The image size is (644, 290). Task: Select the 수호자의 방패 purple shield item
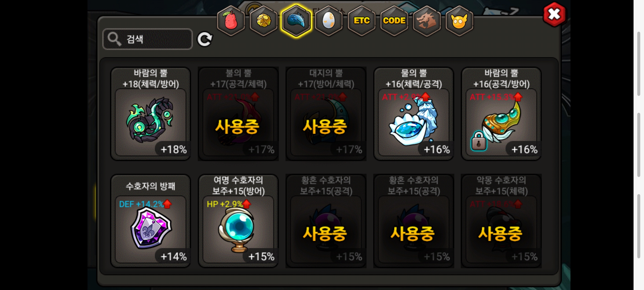click(151, 221)
